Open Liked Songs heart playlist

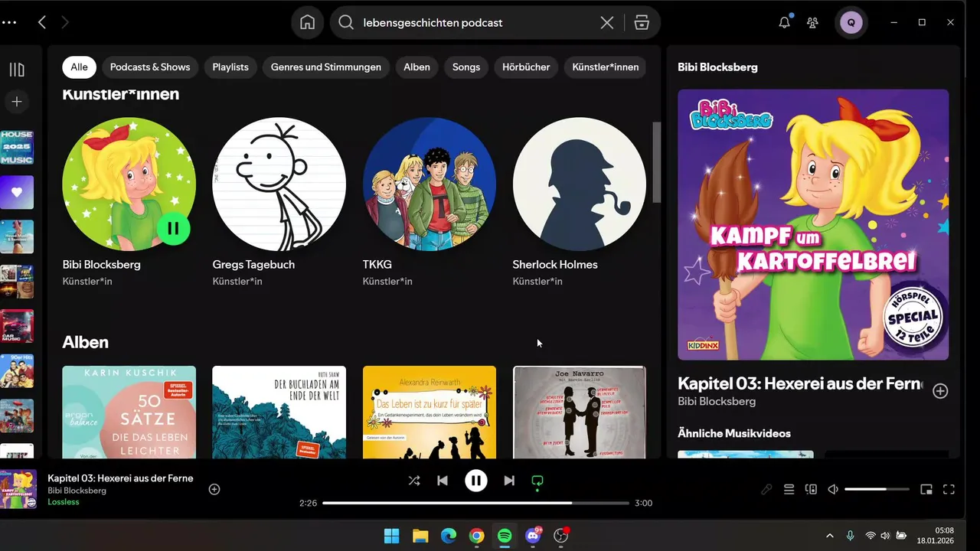(17, 192)
